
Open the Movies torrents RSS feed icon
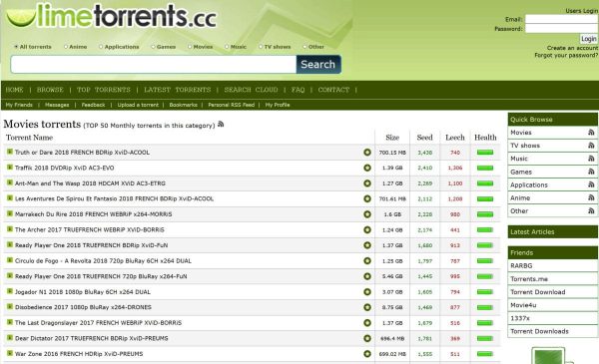pos(221,124)
